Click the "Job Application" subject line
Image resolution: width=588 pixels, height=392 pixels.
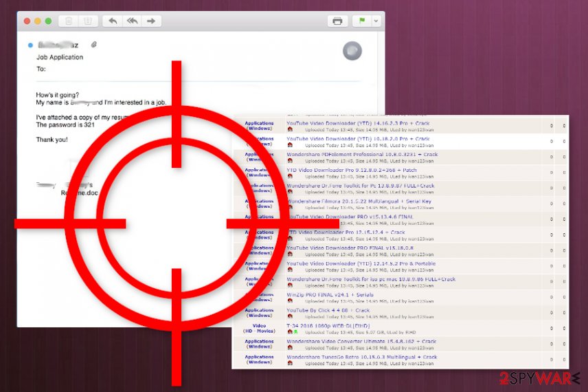click(x=60, y=57)
